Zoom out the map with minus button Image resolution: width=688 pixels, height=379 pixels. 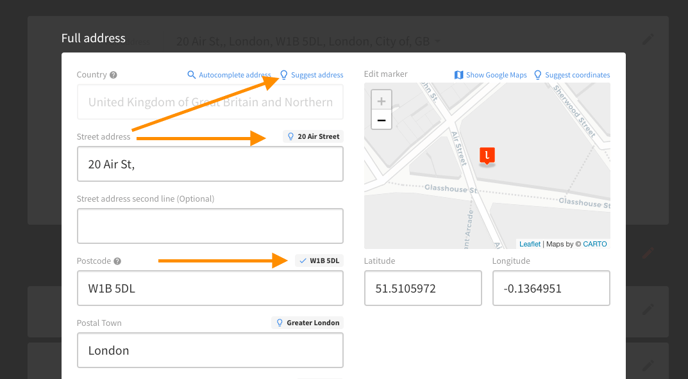pos(381,120)
